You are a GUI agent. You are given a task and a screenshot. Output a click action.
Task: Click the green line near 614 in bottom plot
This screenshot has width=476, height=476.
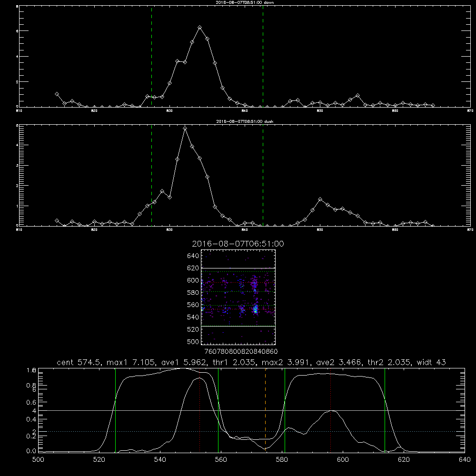click(385, 410)
